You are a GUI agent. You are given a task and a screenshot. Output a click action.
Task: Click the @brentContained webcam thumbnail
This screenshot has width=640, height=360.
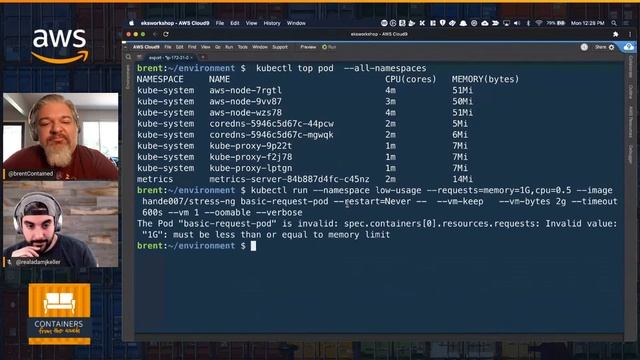[61, 136]
